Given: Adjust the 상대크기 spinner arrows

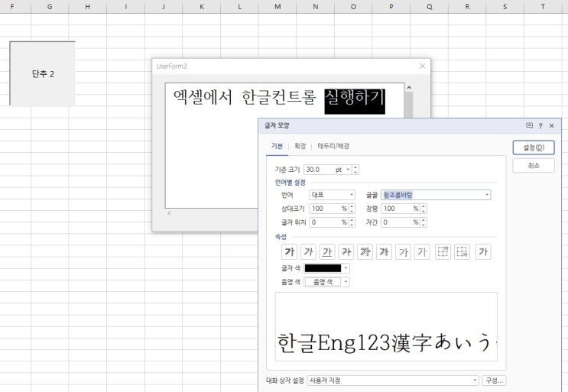Looking at the screenshot, I should [352, 209].
